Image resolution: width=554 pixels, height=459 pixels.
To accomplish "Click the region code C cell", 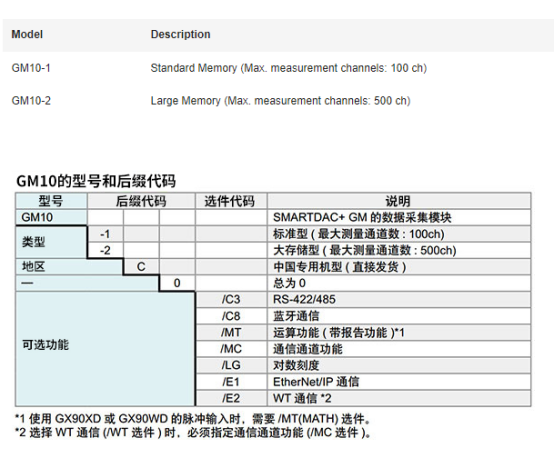I will [x=141, y=267].
